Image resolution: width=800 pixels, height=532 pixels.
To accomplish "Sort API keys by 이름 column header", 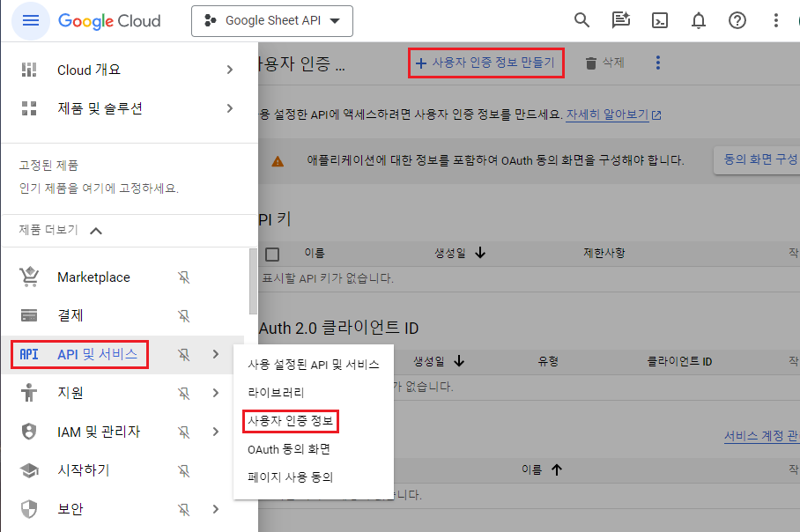I will pos(315,253).
